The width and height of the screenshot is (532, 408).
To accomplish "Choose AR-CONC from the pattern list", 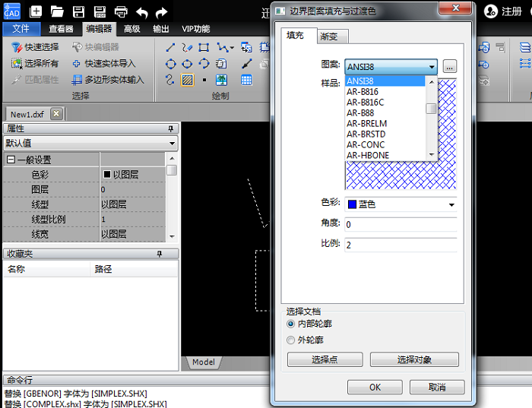I will coord(366,144).
